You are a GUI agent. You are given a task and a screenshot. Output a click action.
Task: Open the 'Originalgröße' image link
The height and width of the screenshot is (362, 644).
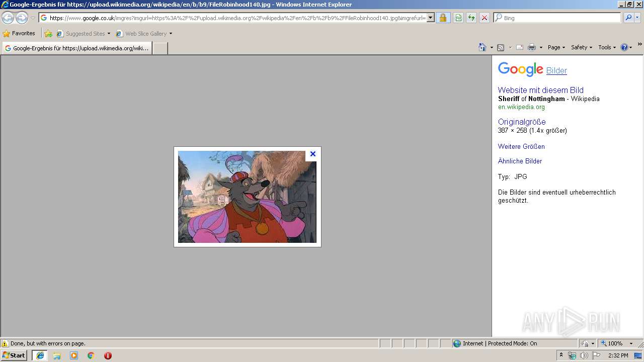522,122
